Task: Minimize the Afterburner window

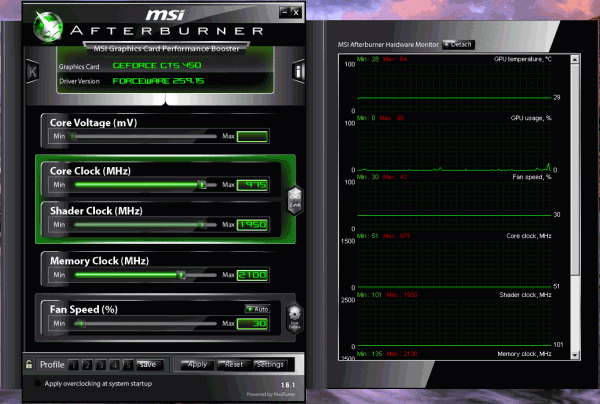Action: tap(284, 12)
